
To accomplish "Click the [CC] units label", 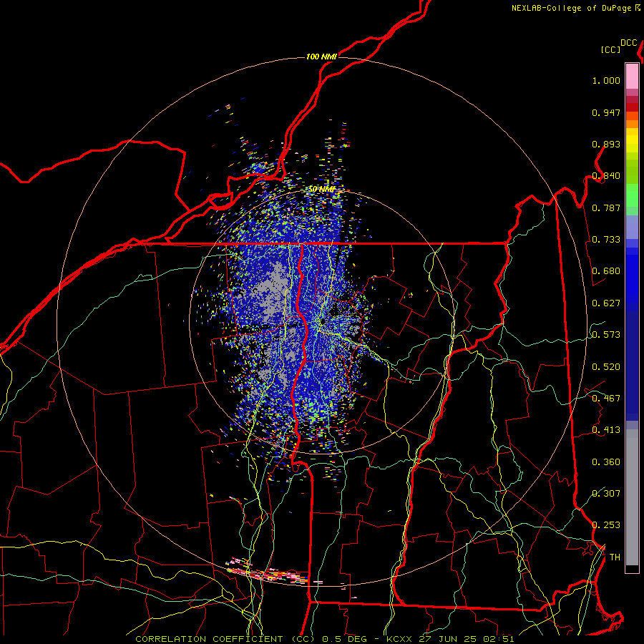I will pos(610,49).
